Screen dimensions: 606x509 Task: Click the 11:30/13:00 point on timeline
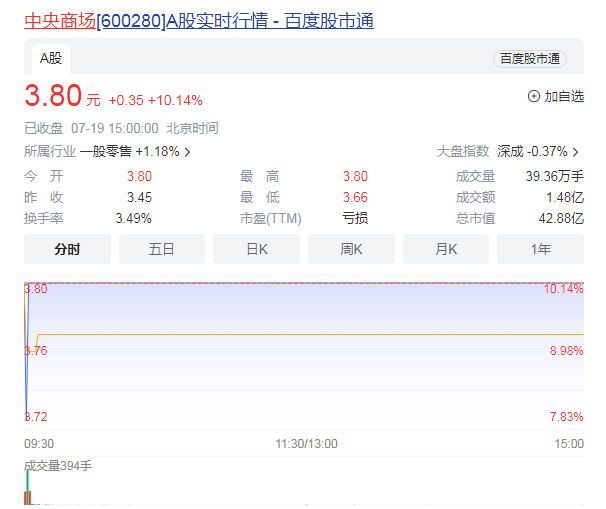tap(307, 443)
